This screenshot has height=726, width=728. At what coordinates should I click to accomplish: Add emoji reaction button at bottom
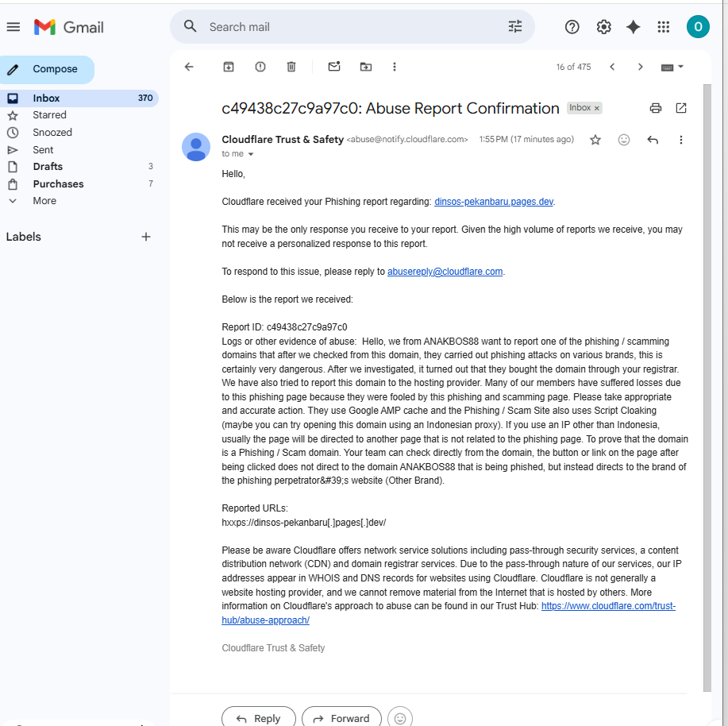(400, 719)
